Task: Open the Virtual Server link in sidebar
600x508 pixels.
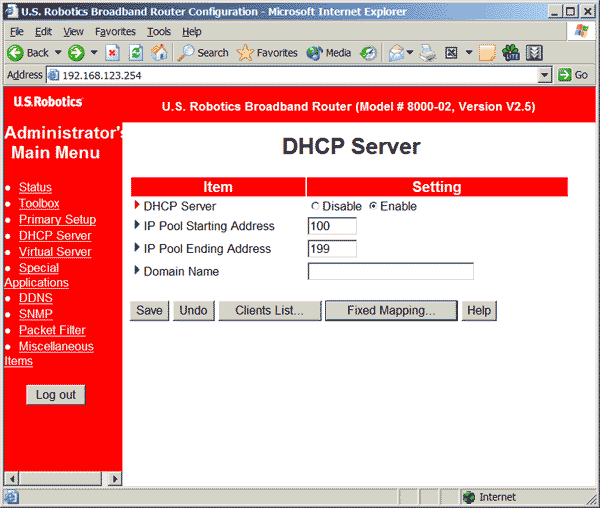Action: [55, 252]
